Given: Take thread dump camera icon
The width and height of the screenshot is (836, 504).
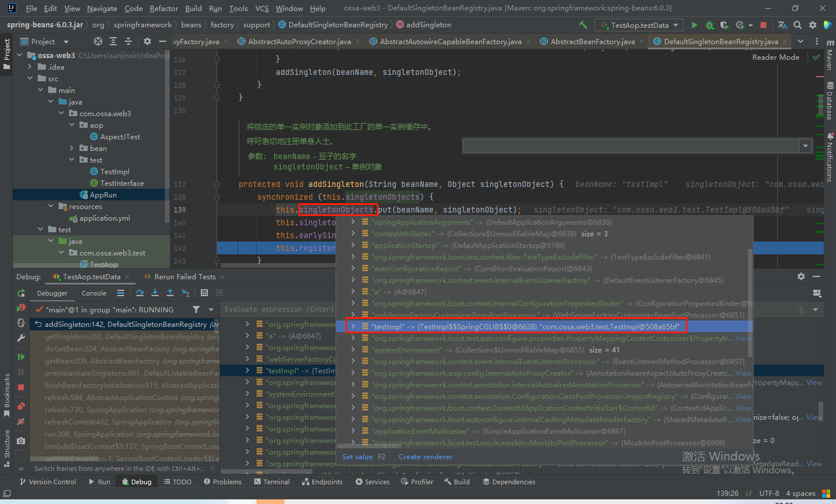Looking at the screenshot, I should (x=21, y=441).
